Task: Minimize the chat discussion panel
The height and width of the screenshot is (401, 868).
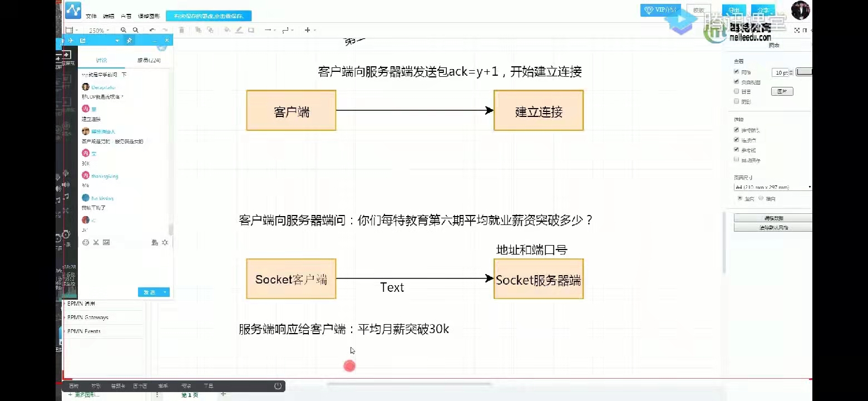Action: click(x=155, y=41)
